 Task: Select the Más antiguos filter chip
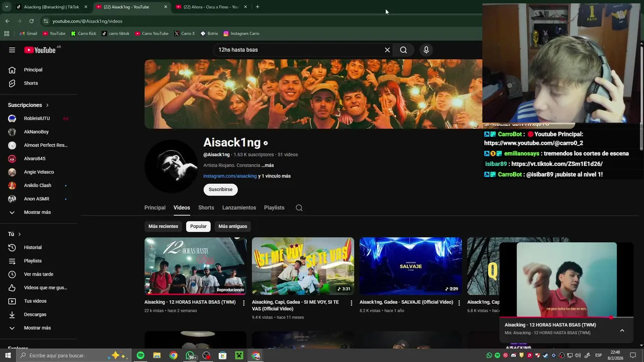tap(232, 226)
